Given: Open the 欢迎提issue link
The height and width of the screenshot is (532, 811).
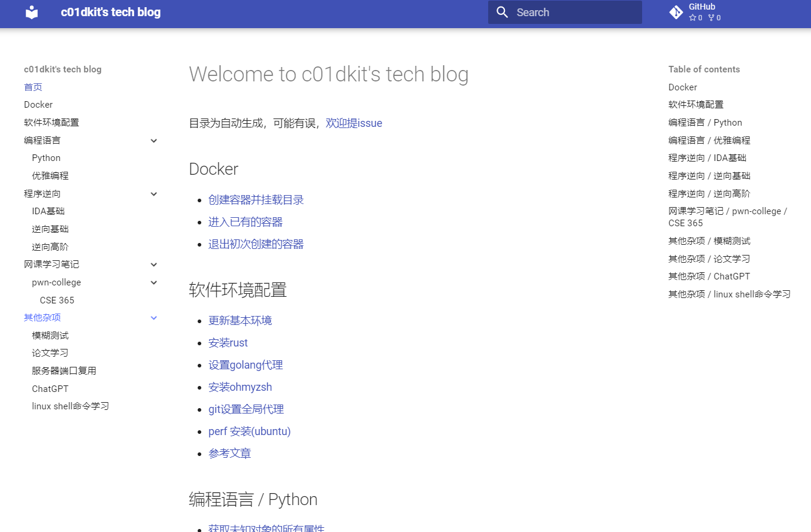Looking at the screenshot, I should tap(353, 123).
